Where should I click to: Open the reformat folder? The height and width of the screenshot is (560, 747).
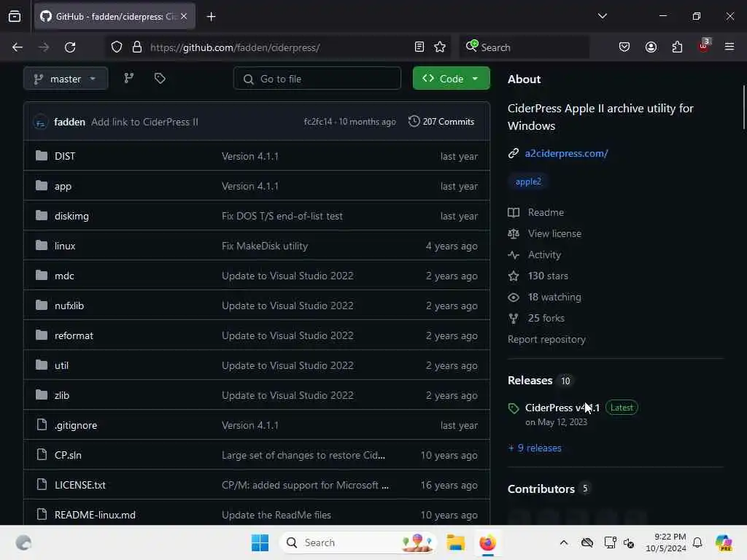74,335
